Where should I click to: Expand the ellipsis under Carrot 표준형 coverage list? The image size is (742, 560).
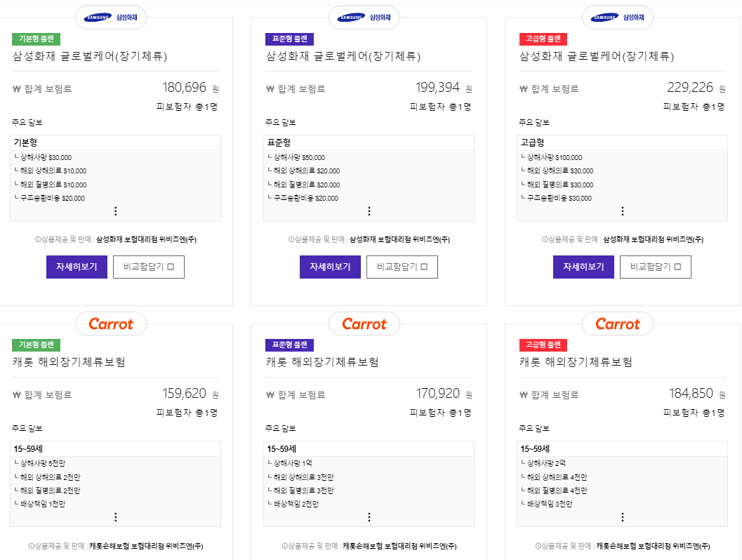(x=369, y=516)
